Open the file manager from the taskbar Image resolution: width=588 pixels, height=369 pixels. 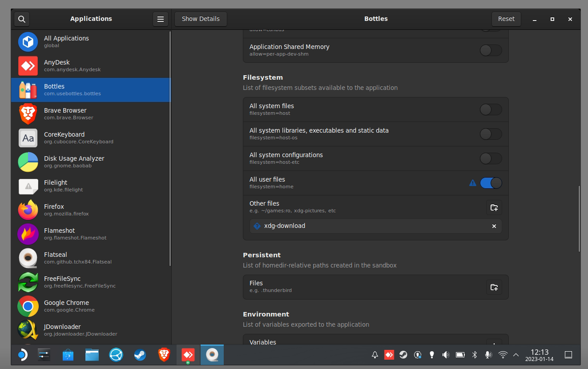[x=92, y=355]
